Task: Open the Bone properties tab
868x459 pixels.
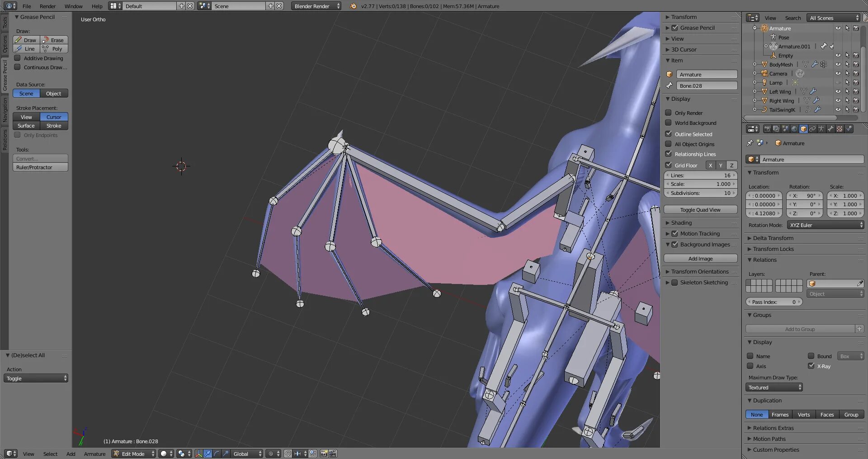Action: click(x=830, y=129)
